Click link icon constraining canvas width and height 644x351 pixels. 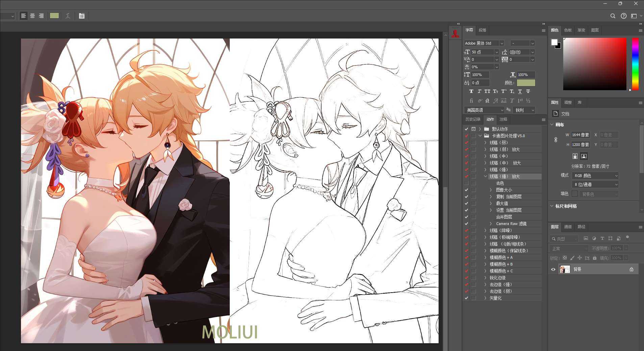click(556, 140)
